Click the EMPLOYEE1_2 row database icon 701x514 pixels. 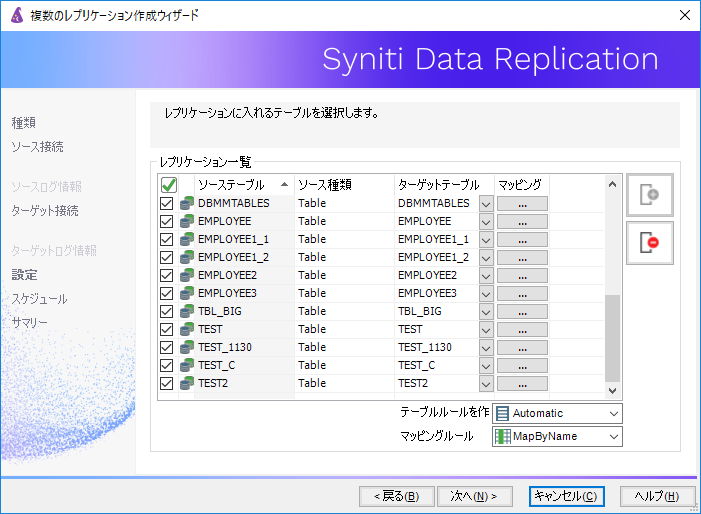[186, 257]
